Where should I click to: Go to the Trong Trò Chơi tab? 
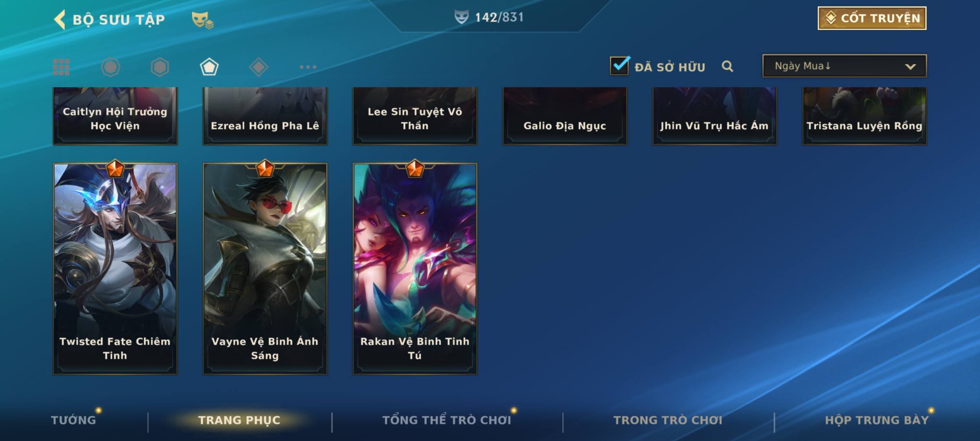click(668, 420)
